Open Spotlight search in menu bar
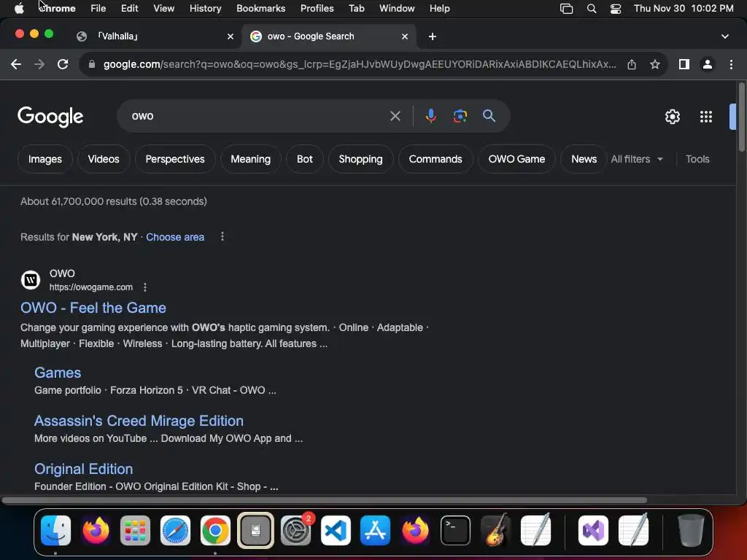The width and height of the screenshot is (747, 560). [x=591, y=9]
